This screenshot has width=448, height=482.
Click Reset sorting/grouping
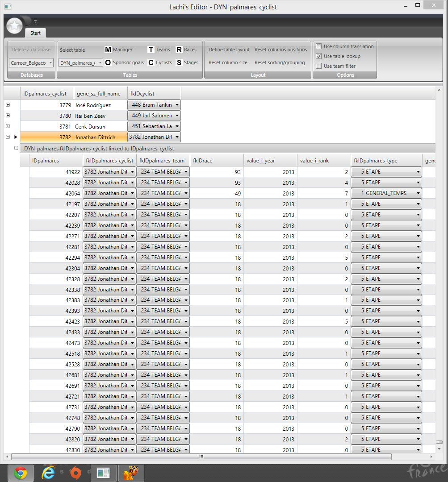(x=280, y=62)
